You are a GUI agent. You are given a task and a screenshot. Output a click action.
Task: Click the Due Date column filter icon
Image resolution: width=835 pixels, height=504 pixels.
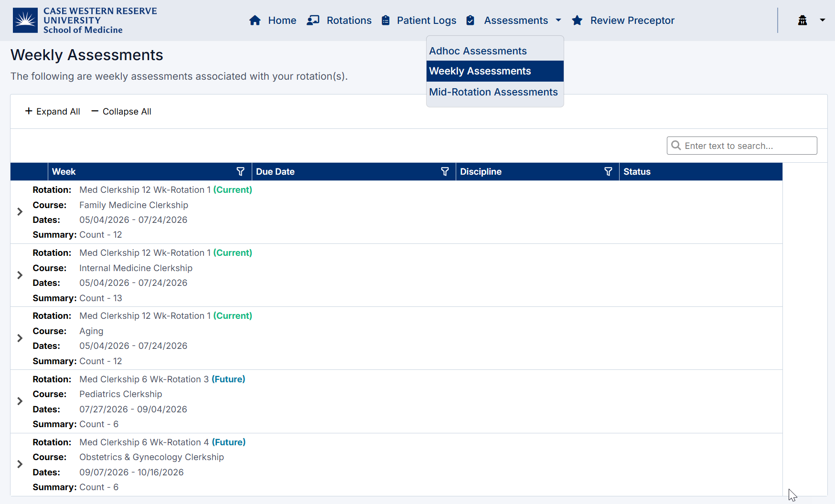pos(445,172)
